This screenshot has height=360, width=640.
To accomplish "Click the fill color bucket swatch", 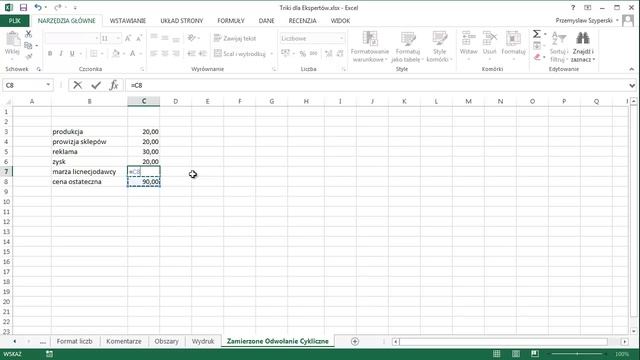I will tap(116, 53).
